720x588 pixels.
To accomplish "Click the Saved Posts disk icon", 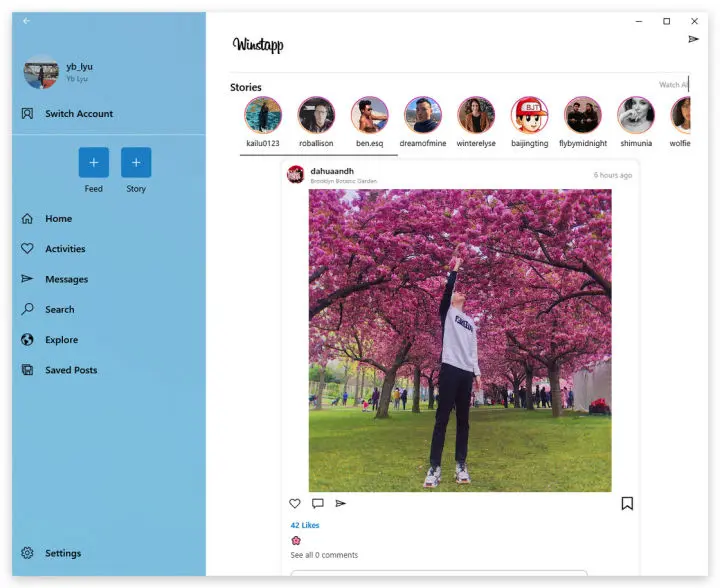I will click(x=27, y=370).
